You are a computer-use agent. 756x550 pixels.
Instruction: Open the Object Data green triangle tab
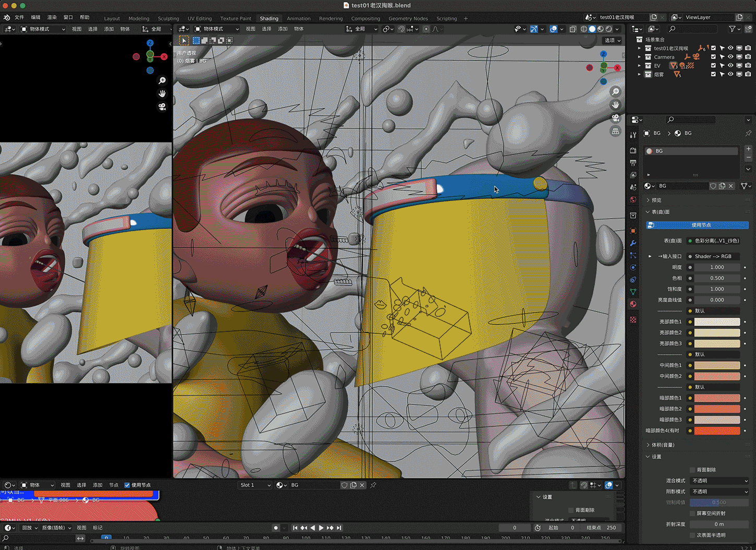[x=633, y=292]
